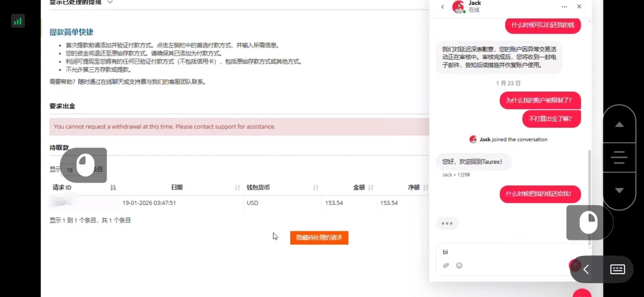Screen dimensions: 644x297
Task: Open the emoji picker in the chat box
Action: click(459, 265)
